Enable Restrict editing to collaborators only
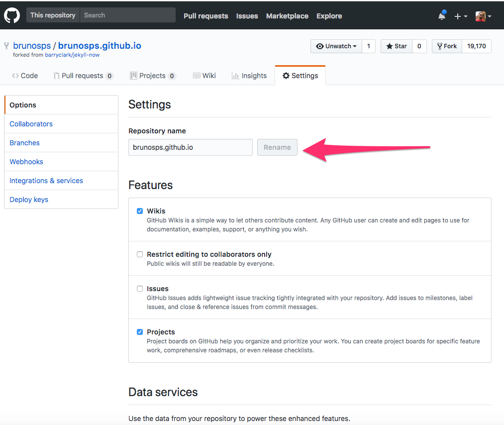The width and height of the screenshot is (504, 425). coord(140,254)
